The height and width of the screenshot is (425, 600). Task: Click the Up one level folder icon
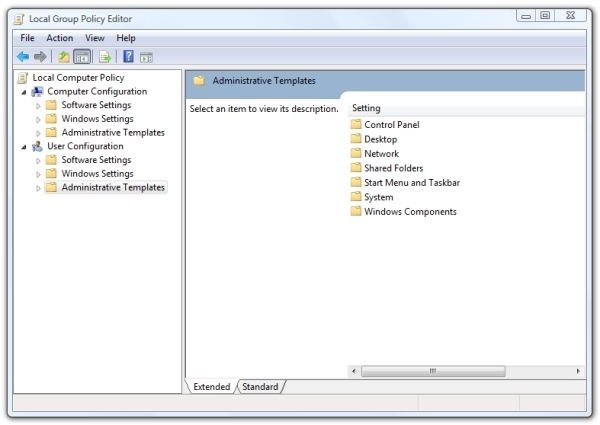point(64,57)
